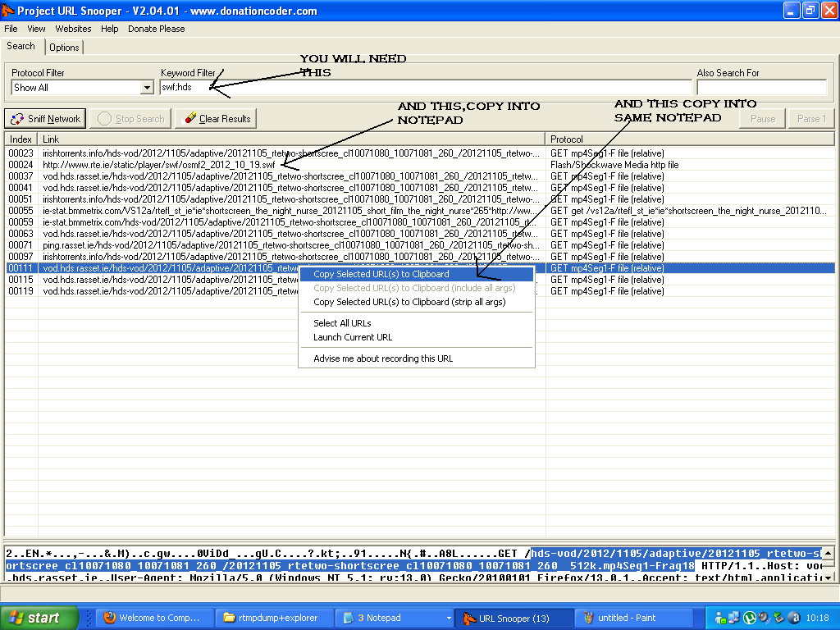Click the uTorrent system tray icon
Image resolution: width=840 pixels, height=630 pixels.
[x=750, y=619]
